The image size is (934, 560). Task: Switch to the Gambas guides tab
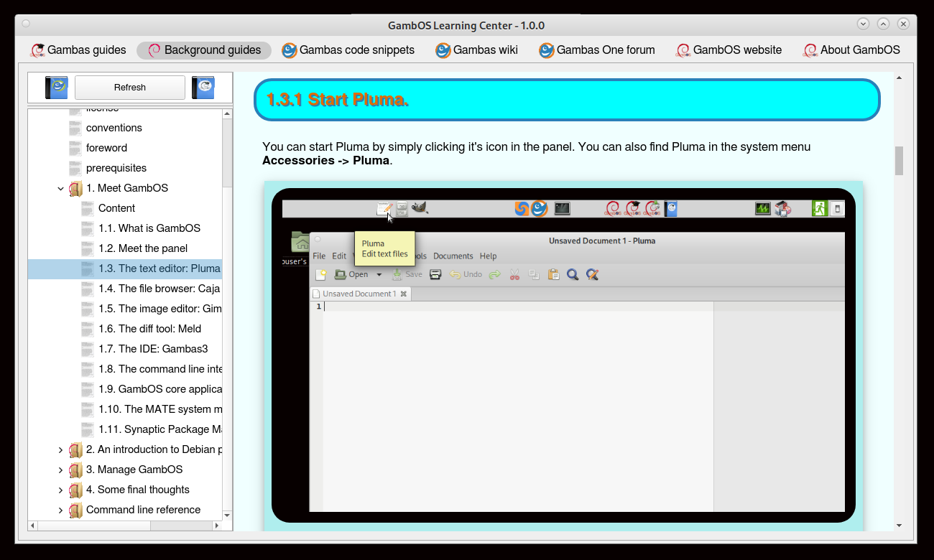pos(78,50)
